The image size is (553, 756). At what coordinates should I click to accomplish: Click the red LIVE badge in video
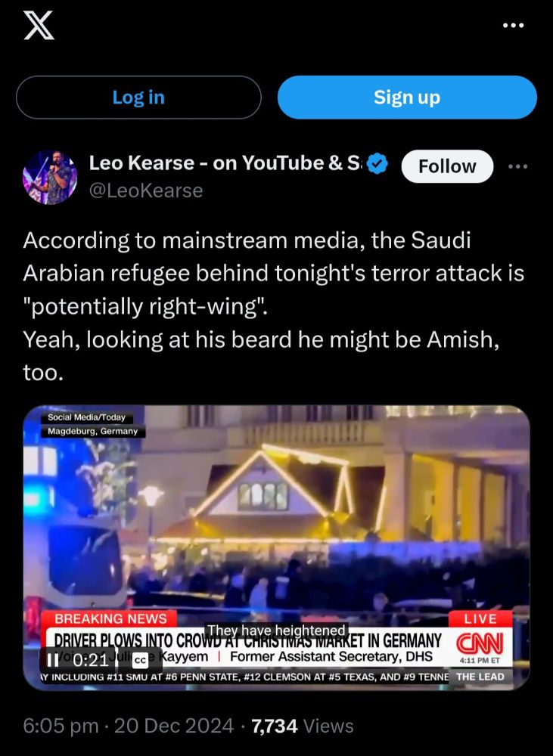point(480,618)
